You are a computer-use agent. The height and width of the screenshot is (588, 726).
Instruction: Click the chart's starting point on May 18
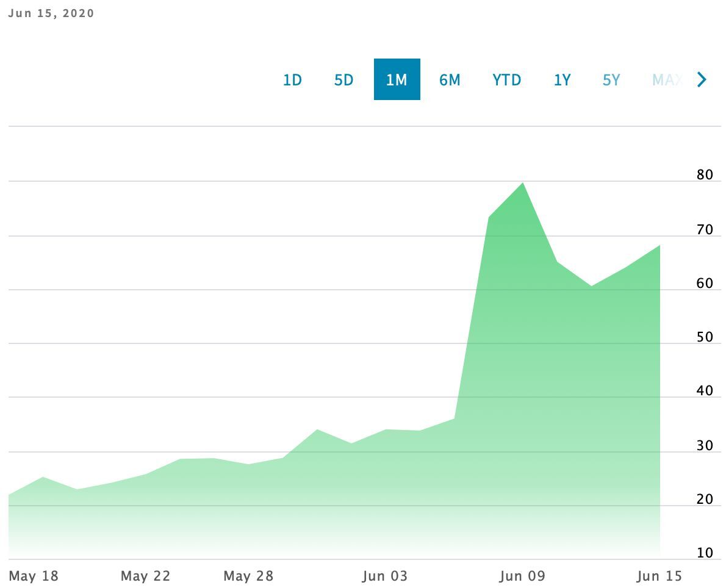click(10, 495)
